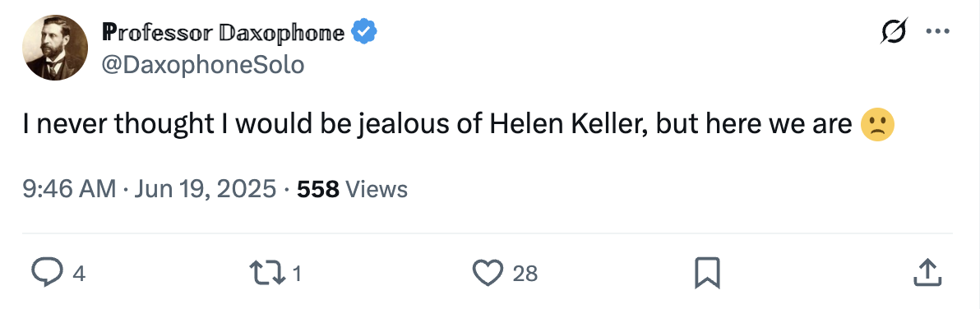This screenshot has width=980, height=309.
Task: Click the 9:46 AM timestamp
Action: click(x=69, y=188)
